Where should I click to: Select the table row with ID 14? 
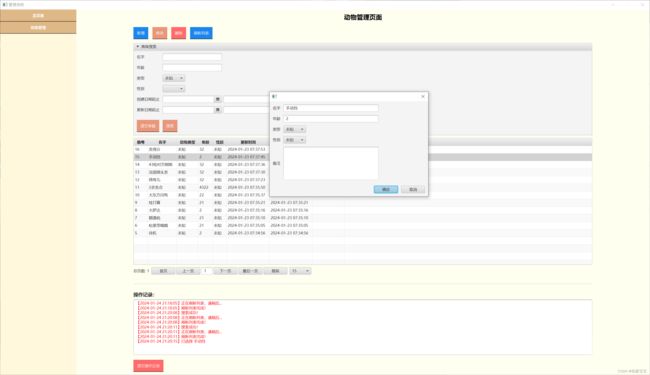point(363,165)
